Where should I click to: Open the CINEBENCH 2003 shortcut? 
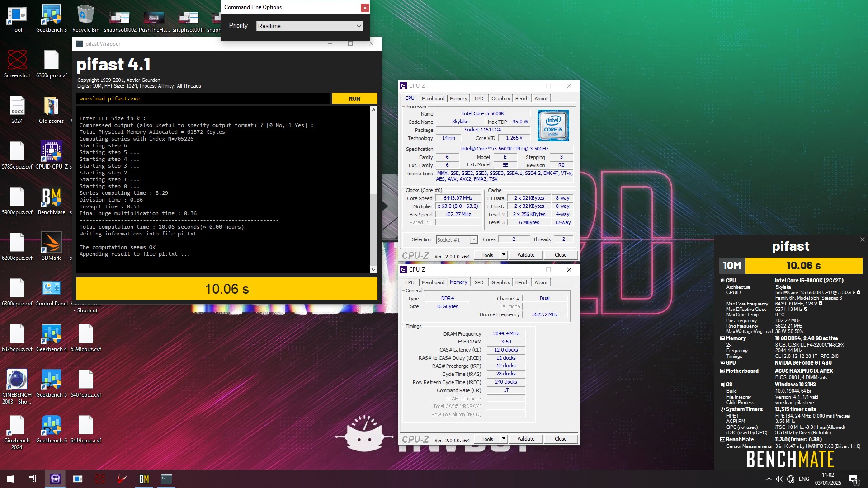[x=17, y=387]
